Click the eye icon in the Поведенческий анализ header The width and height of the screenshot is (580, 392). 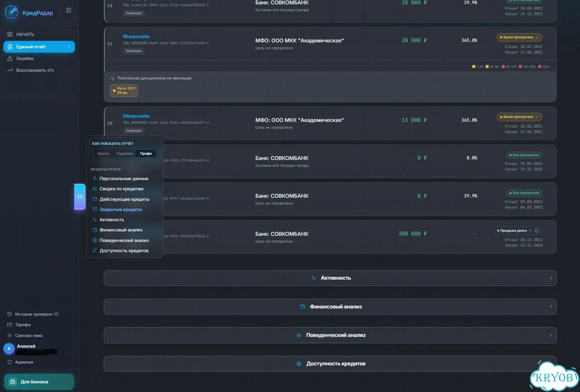pyautogui.click(x=299, y=335)
